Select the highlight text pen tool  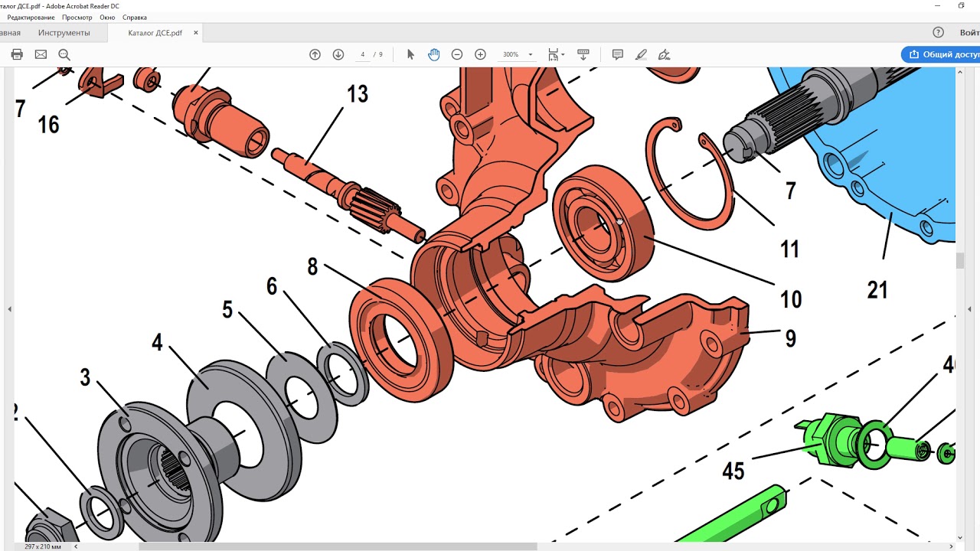coord(641,54)
